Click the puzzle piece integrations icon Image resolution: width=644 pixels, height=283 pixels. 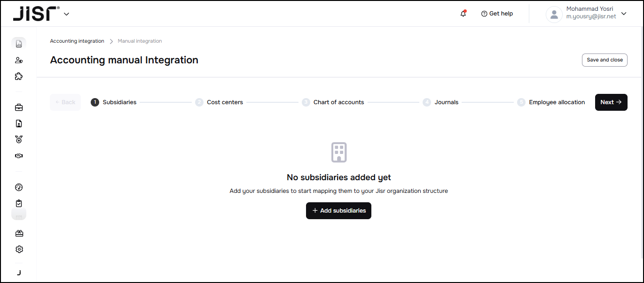click(x=19, y=76)
